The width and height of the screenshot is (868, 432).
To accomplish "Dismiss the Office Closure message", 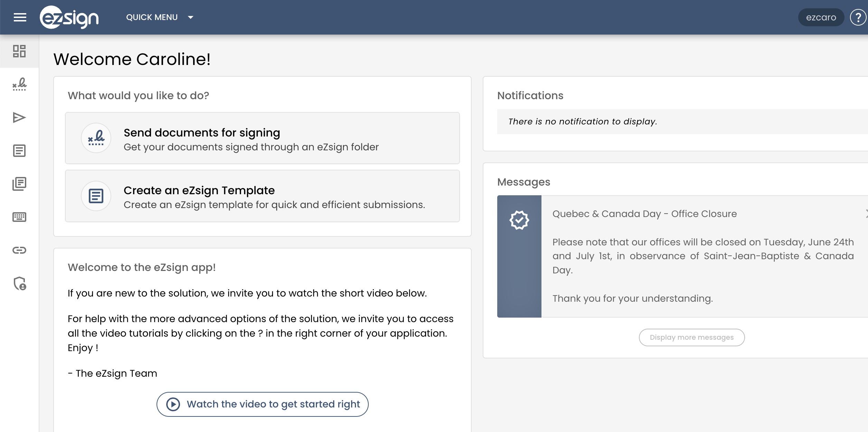I will point(866,214).
